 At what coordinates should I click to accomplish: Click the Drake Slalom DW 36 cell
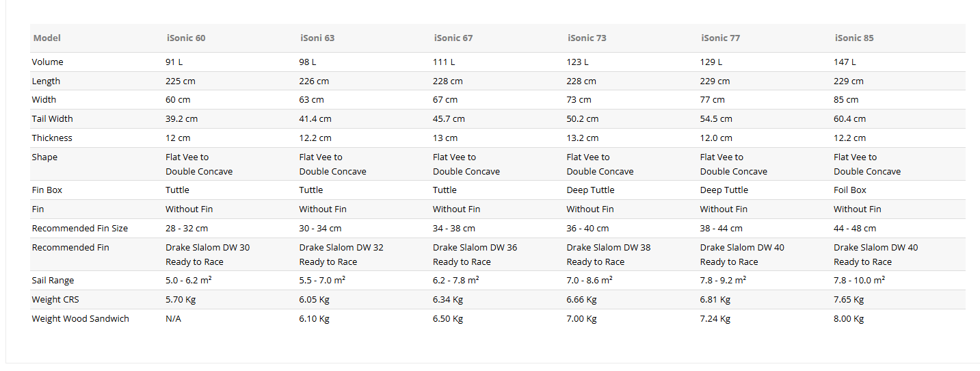475,255
